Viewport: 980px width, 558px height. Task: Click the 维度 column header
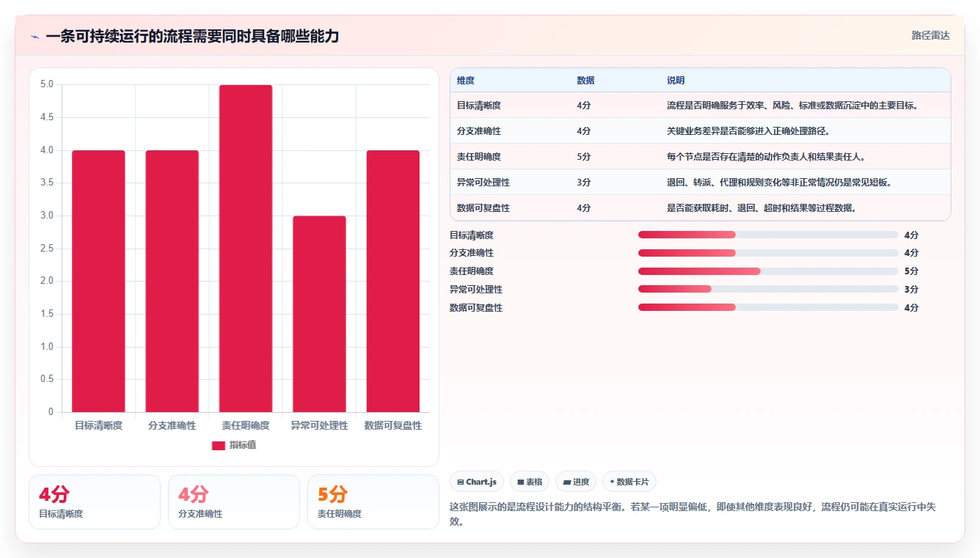coord(466,80)
